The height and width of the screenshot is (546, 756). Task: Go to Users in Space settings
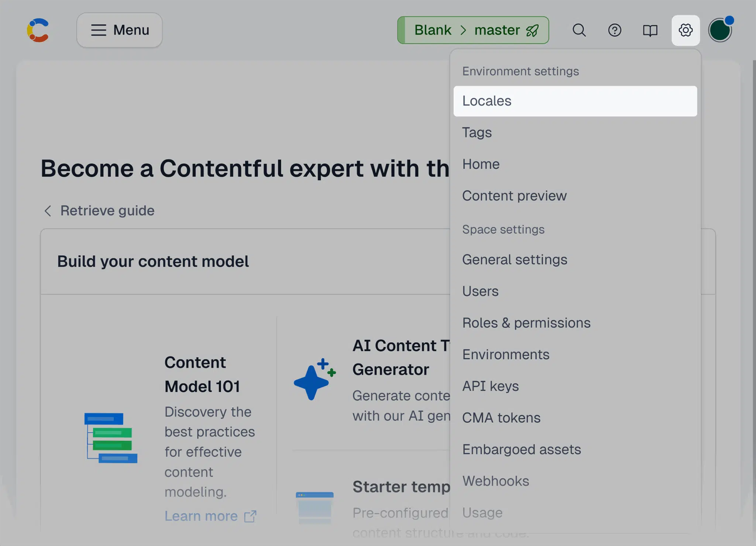tap(575, 291)
